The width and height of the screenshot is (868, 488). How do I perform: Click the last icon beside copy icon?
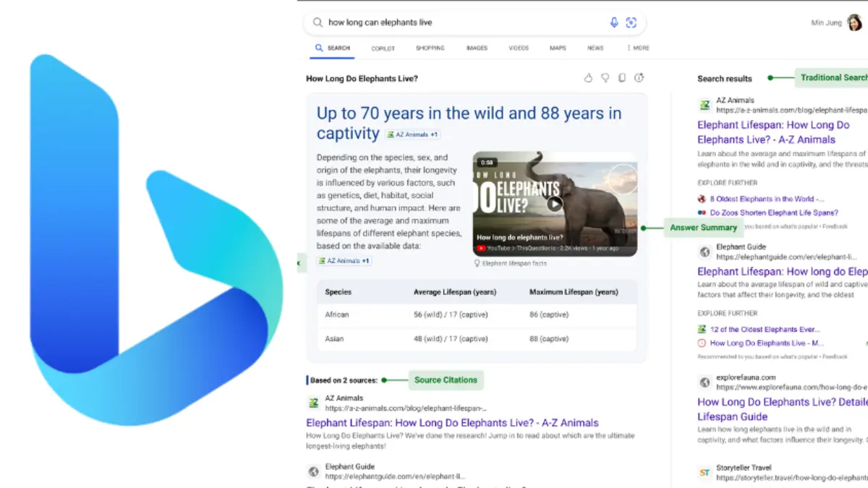[x=639, y=78]
